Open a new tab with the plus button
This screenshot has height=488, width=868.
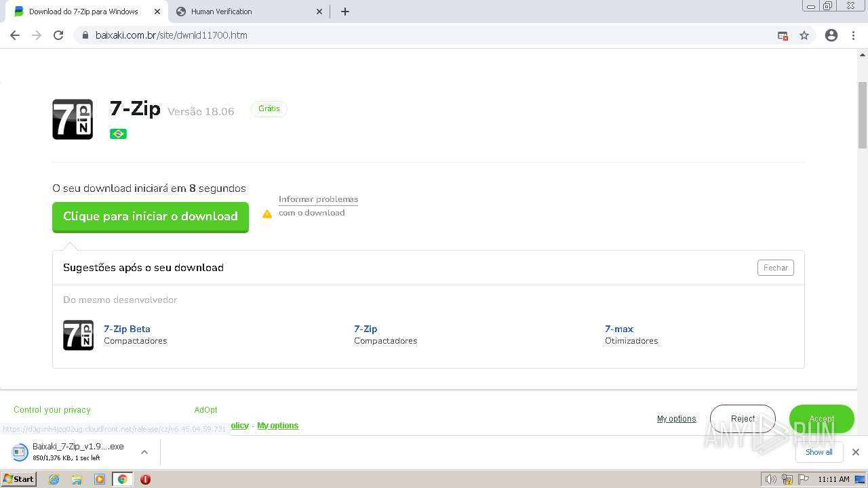[344, 12]
